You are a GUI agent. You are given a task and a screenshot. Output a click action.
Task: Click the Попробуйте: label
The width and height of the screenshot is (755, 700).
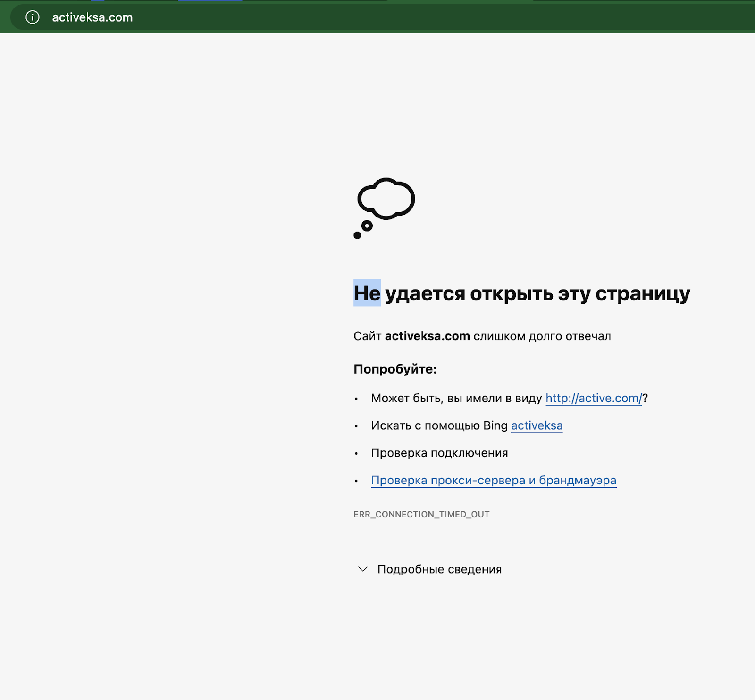pyautogui.click(x=395, y=369)
